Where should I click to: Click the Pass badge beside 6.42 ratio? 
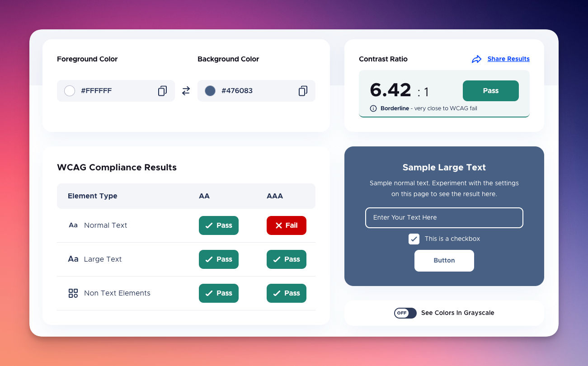(x=491, y=91)
